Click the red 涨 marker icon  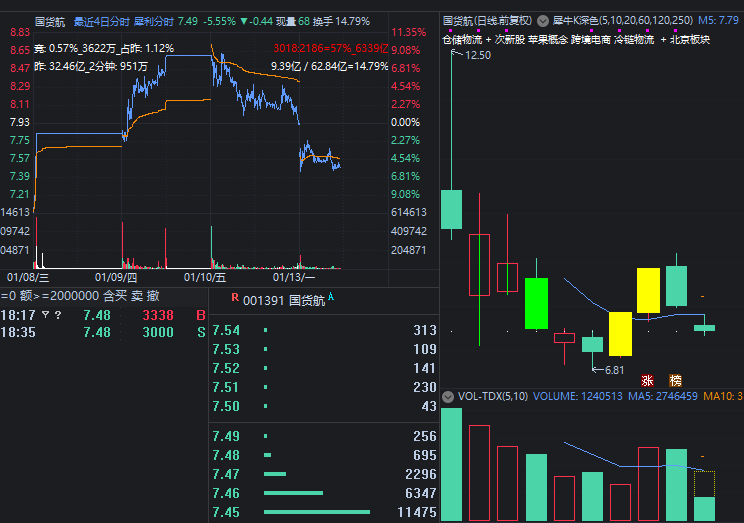click(647, 380)
